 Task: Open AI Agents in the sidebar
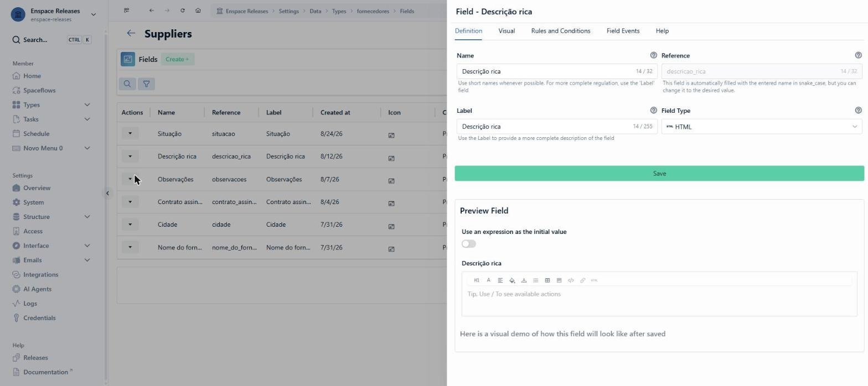tap(37, 289)
